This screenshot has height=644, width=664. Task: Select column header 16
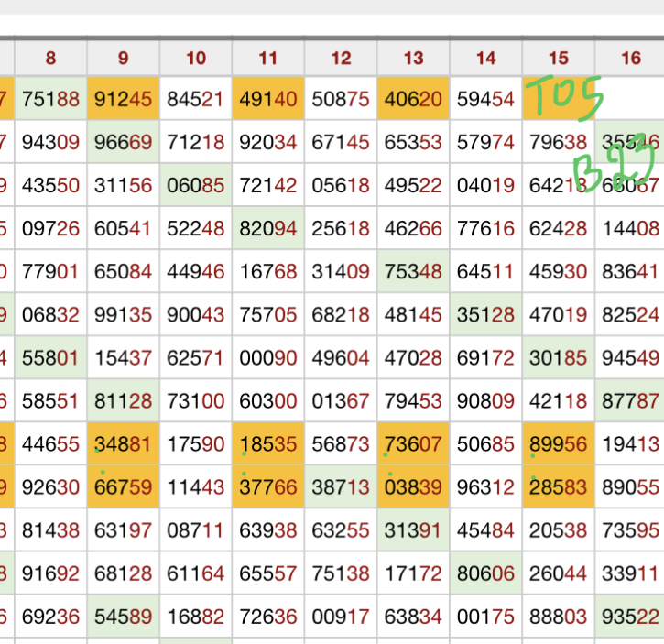(x=630, y=59)
